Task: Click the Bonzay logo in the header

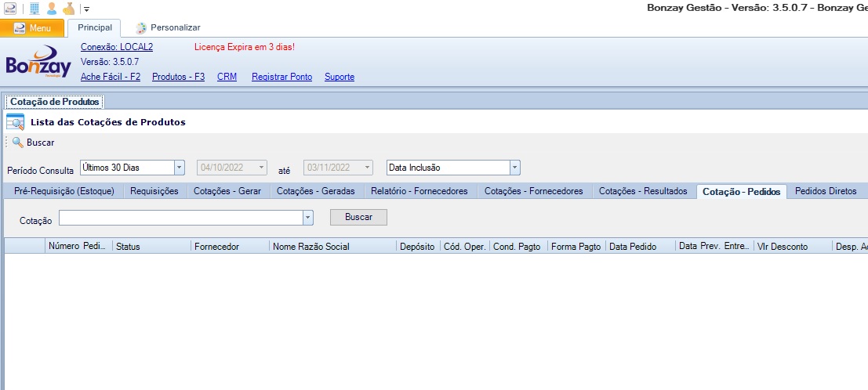Action: click(38, 63)
